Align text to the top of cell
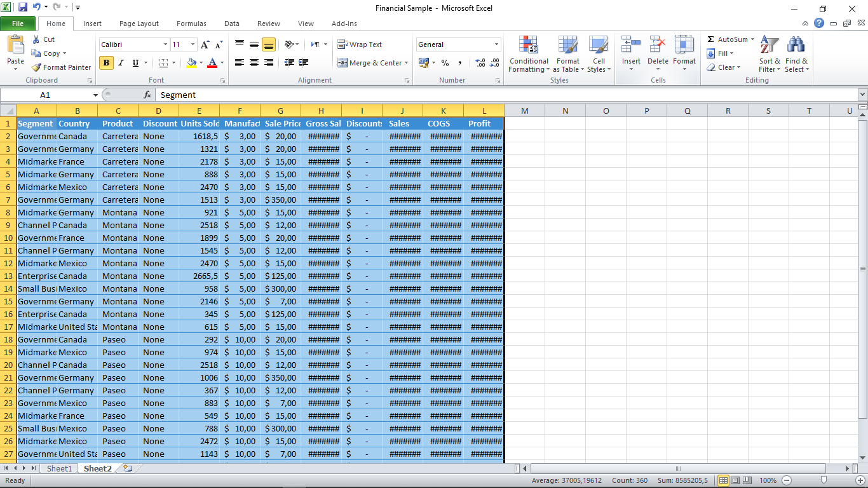 click(240, 44)
